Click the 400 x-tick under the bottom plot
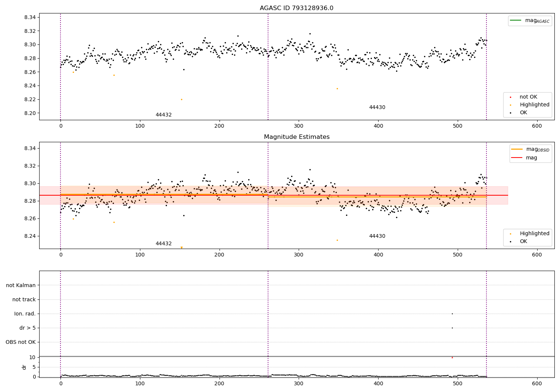The width and height of the screenshot is (560, 392). click(378, 384)
